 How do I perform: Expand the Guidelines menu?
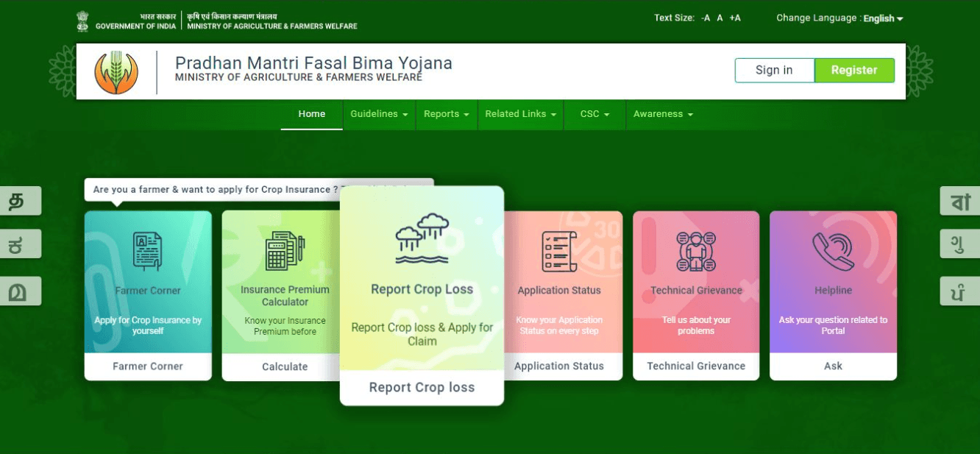379,114
